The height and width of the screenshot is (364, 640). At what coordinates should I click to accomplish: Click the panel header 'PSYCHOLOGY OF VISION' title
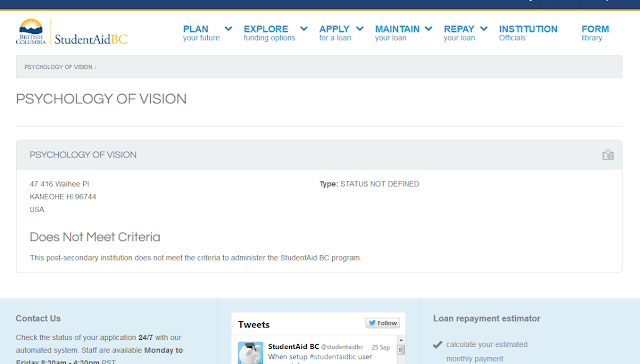click(x=83, y=155)
